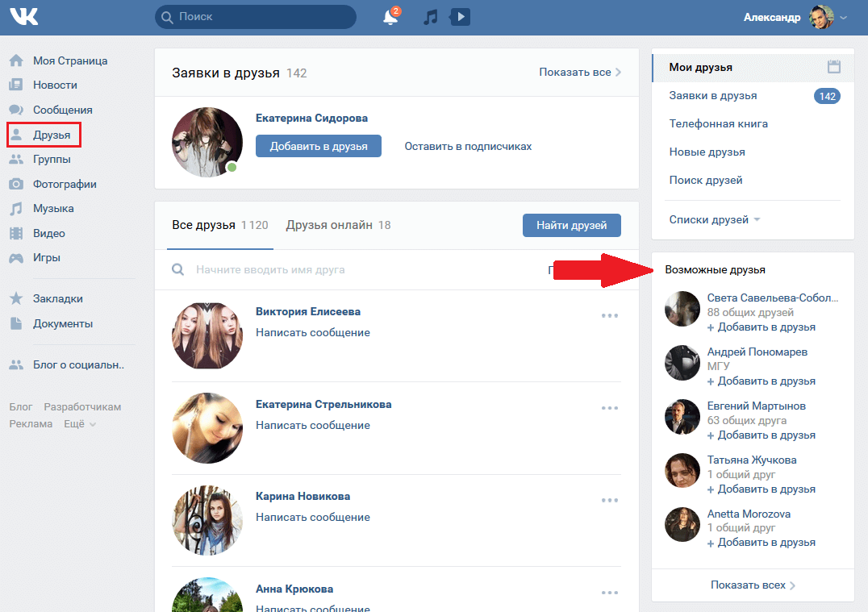Click Написать сообщение for Виктория Елисеева
The image size is (868, 612).
[313, 332]
